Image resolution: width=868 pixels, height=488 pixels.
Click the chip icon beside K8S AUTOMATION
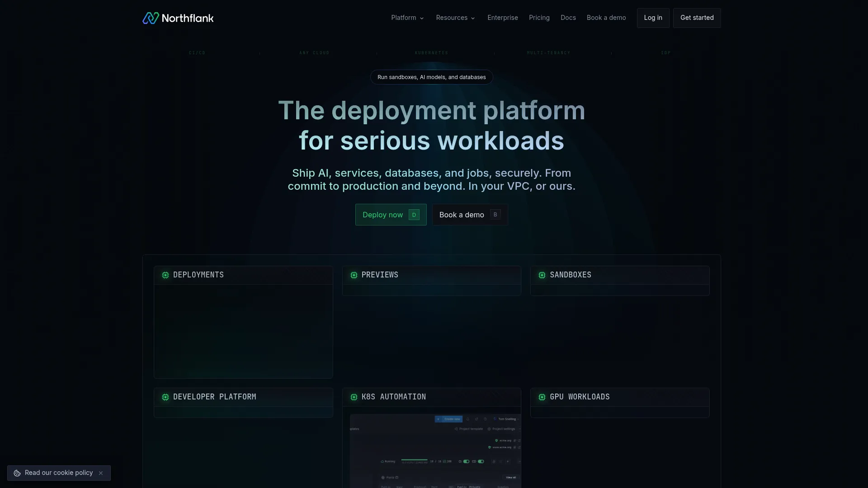pyautogui.click(x=354, y=397)
